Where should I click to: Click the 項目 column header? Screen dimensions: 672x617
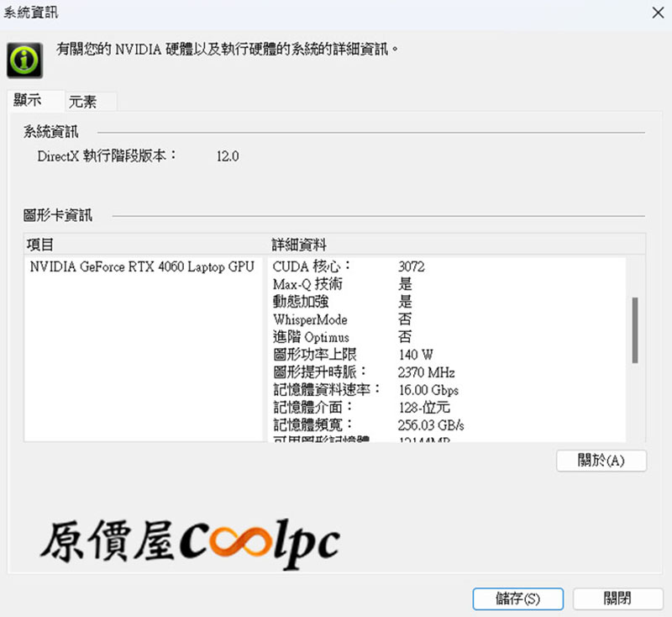tap(40, 245)
